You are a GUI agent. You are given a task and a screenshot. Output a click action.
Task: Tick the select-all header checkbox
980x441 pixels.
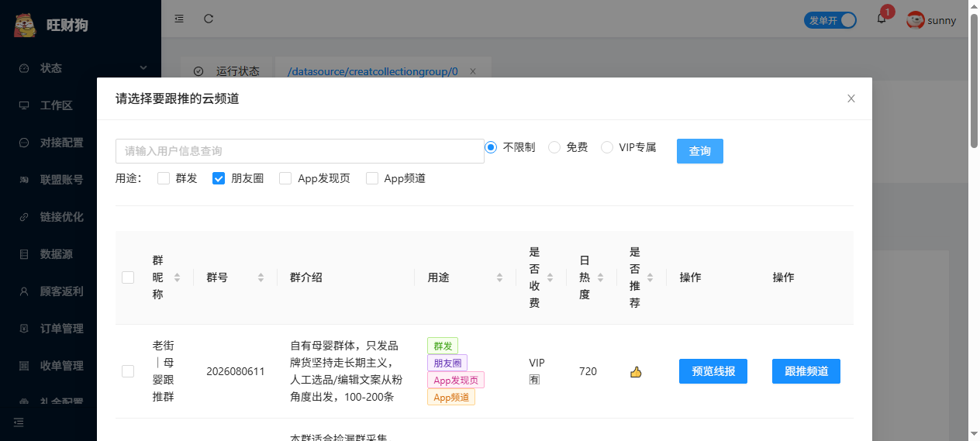pos(128,277)
